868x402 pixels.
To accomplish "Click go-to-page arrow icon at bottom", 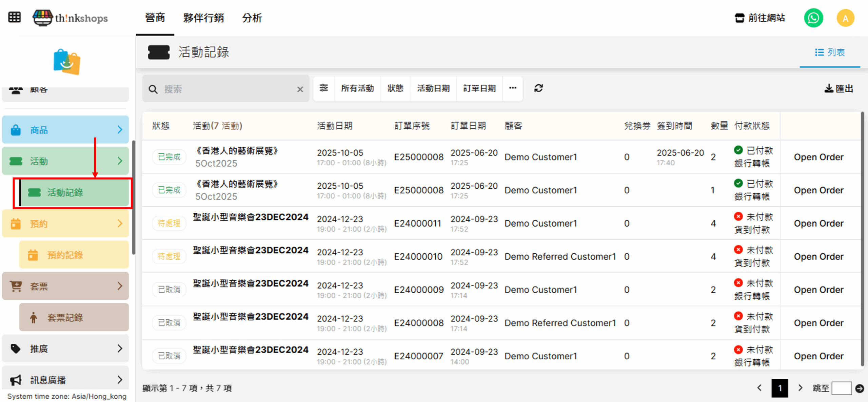I will pos(860,388).
